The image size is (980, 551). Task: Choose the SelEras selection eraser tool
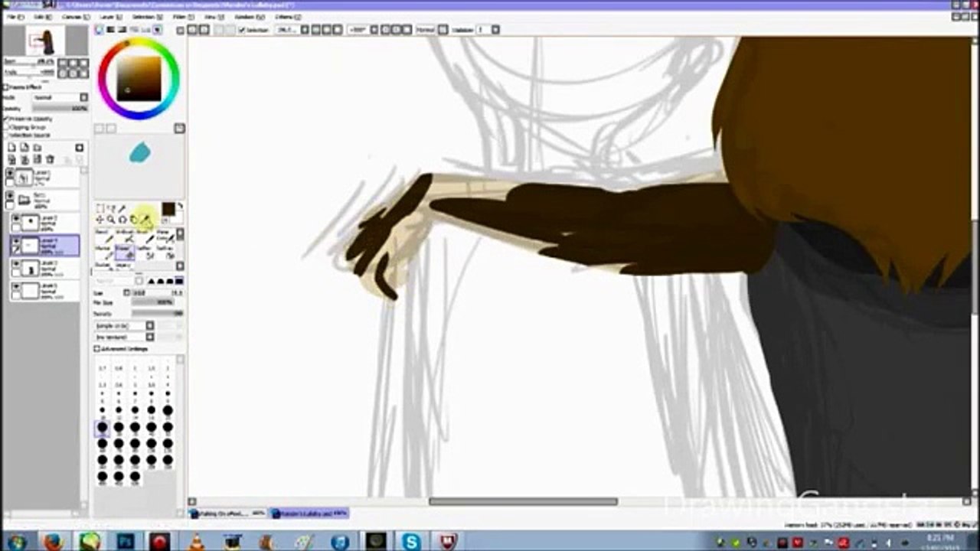(x=165, y=253)
